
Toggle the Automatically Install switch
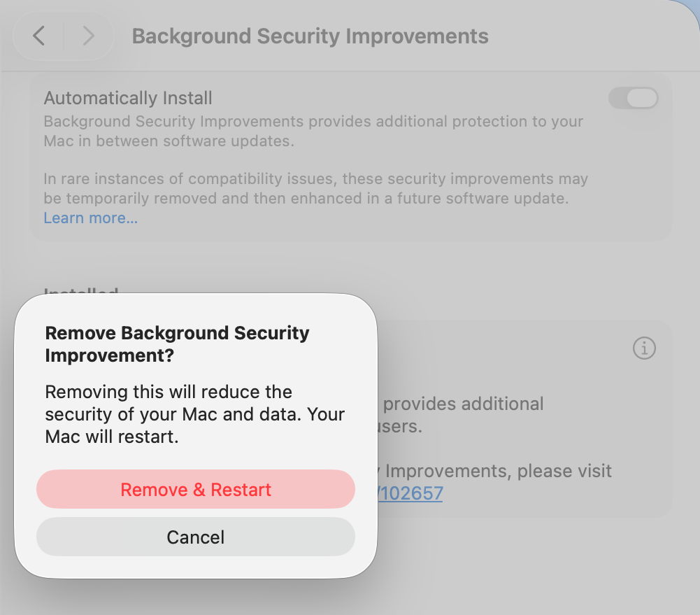tap(633, 98)
